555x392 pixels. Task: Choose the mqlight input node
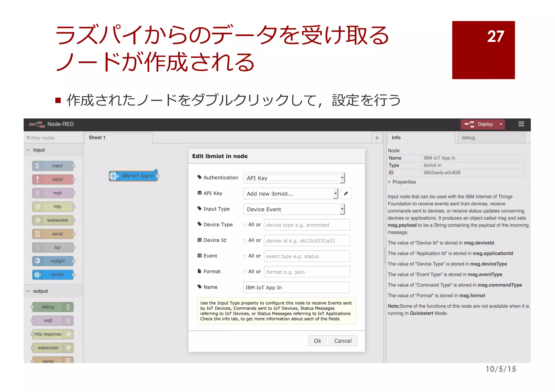pos(53,261)
